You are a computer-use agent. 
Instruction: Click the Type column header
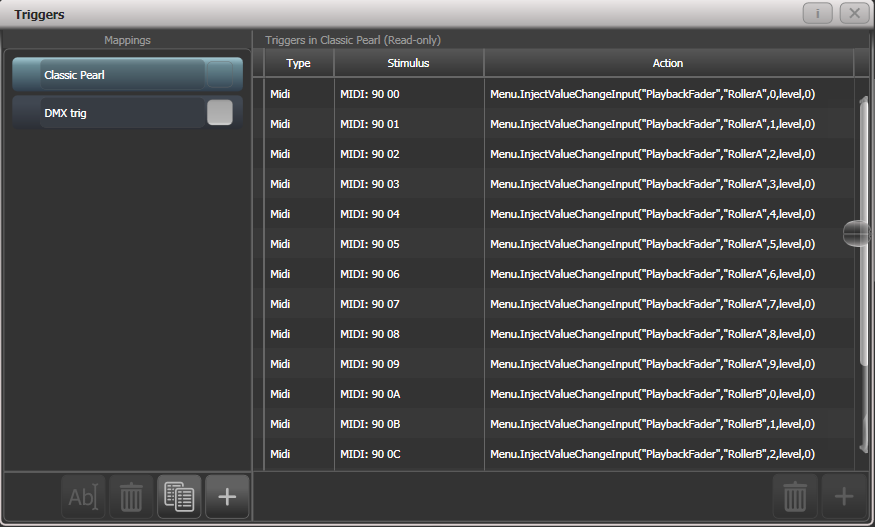click(x=299, y=63)
